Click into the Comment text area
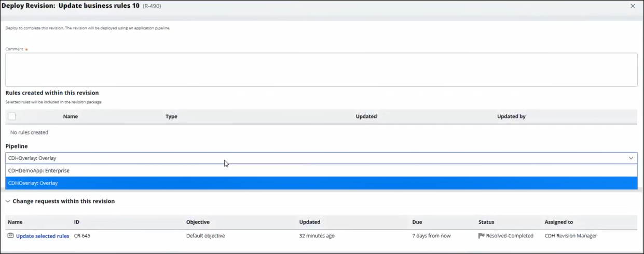Screen dimensions: 644x254 pyautogui.click(x=321, y=69)
